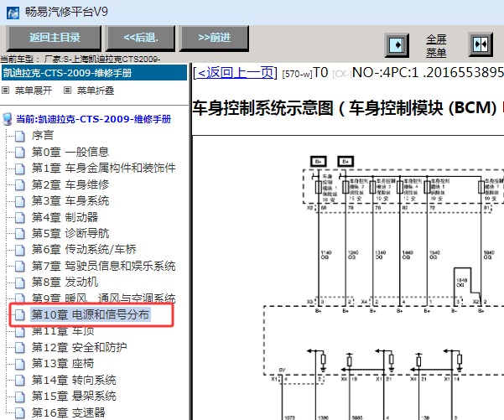Click the 返回主目录 button
504x420 pixels.
tap(54, 38)
